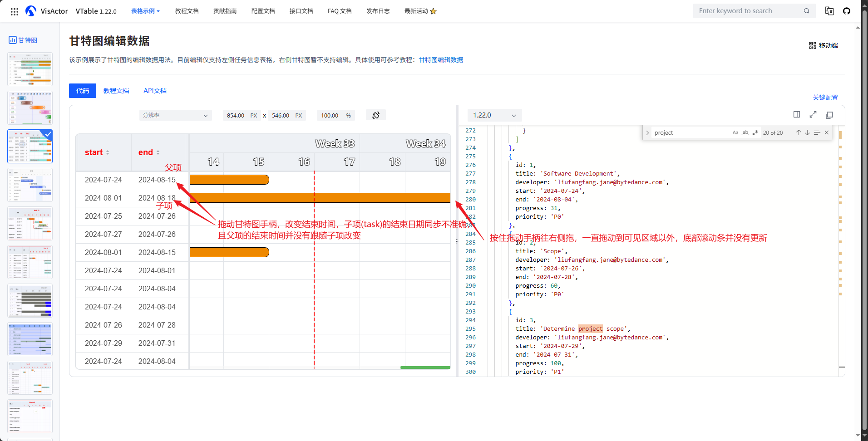Enable regular expression search toggle
This screenshot has height=441, width=868.
[x=755, y=132]
